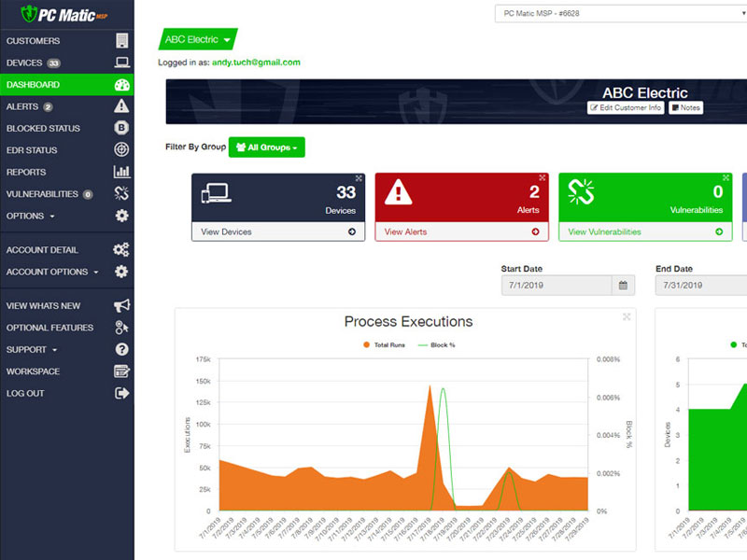Open Blocked Status page
Viewport: 747px width, 560px height.
(x=66, y=128)
